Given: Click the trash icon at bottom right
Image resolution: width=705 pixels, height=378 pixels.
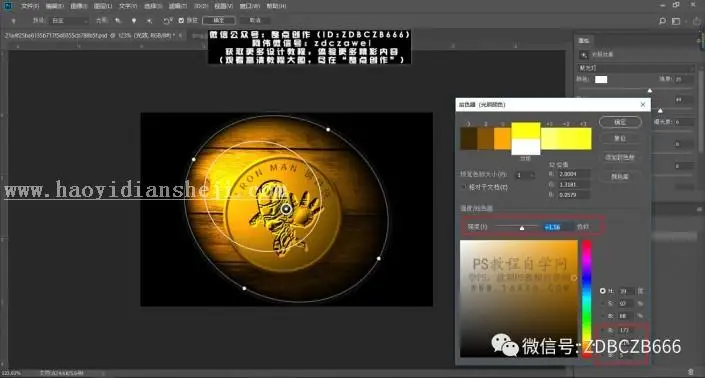Looking at the screenshot, I should pyautogui.click(x=691, y=372).
